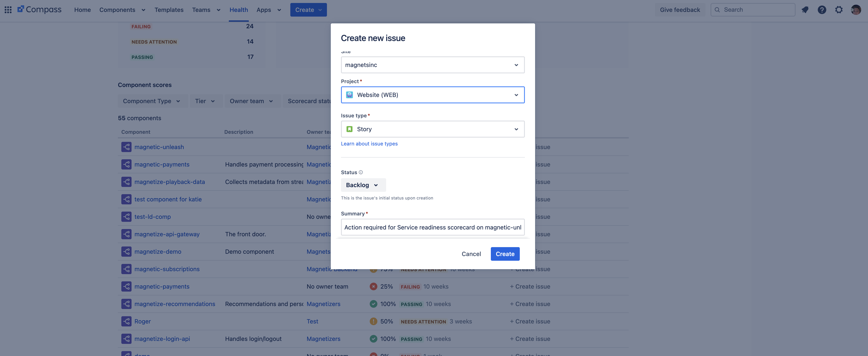Open the Issue type dropdown Story
Viewport: 868px width, 356px height.
click(x=433, y=129)
